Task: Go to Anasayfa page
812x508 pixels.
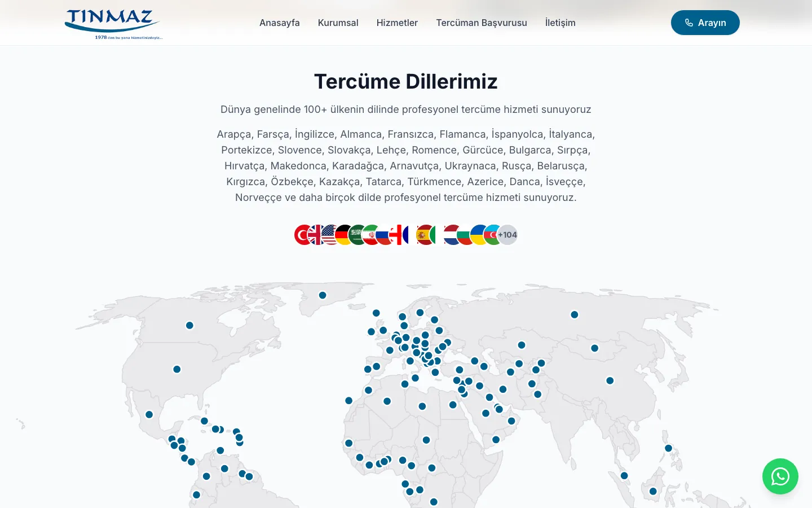Action: click(x=280, y=23)
